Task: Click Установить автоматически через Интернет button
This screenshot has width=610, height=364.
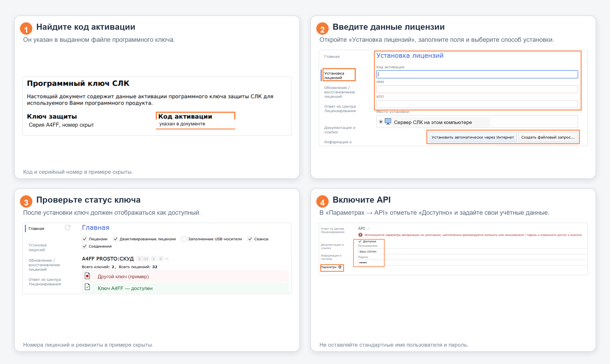Action: point(472,137)
